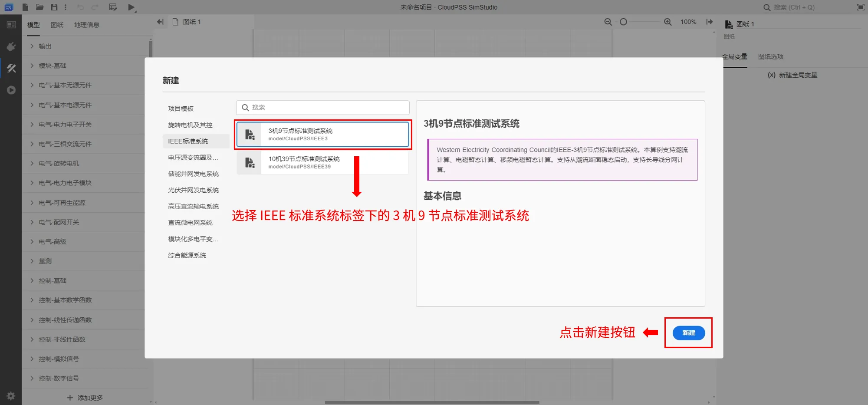The height and width of the screenshot is (405, 868).
Task: Click in the dialog 搜索 search field
Action: pos(322,108)
